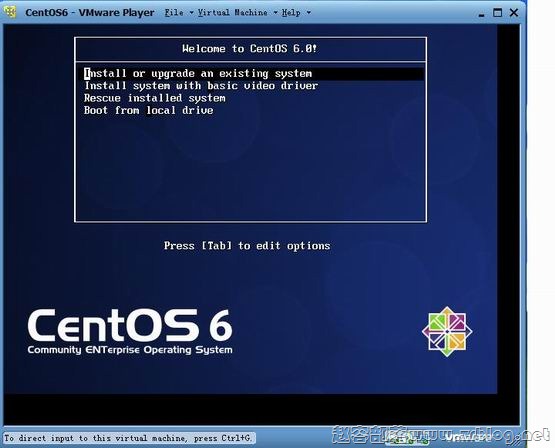Click the 'CentOS6 - VMware Player' window title
The image size is (555, 448).
[x=90, y=13]
